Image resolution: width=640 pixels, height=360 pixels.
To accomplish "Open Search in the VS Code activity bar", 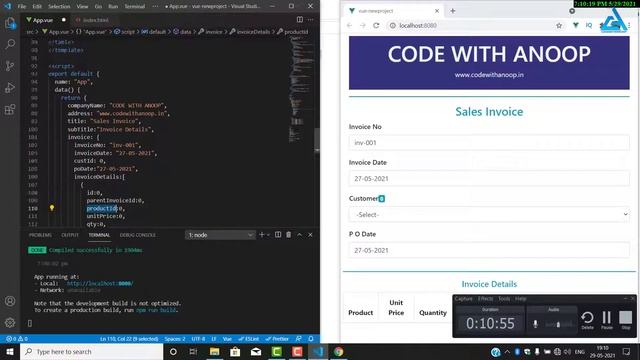I will click(10, 44).
